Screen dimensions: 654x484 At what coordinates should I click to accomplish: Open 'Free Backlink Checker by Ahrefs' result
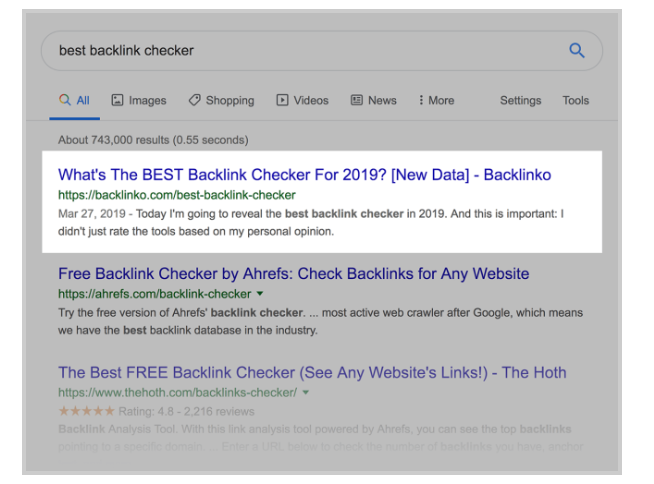[294, 274]
